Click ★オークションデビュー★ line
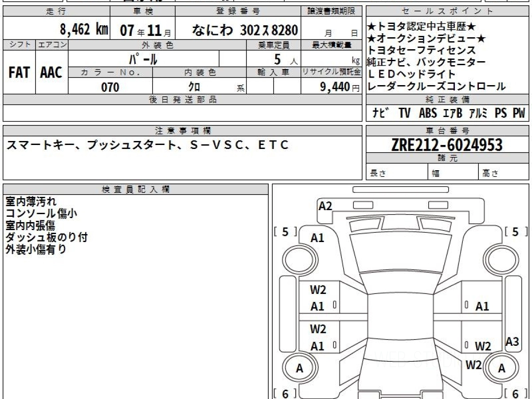Viewport: 532px width, 399px height. (427, 39)
